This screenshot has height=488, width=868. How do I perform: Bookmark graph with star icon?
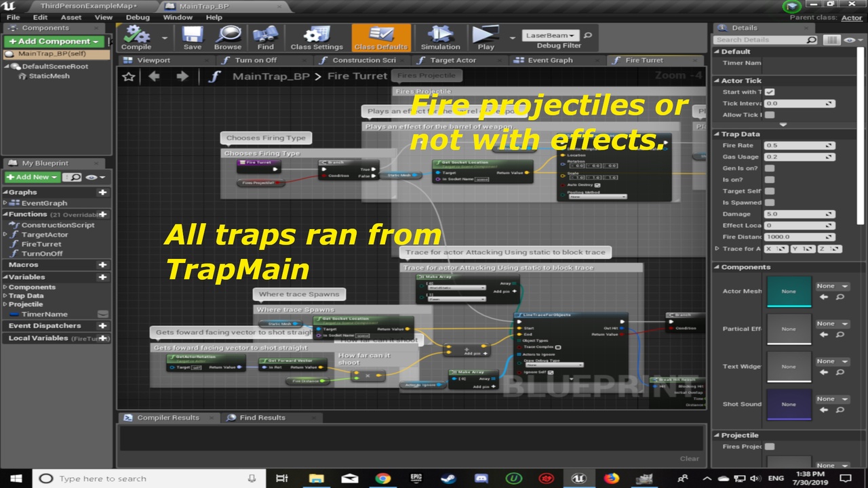point(128,76)
